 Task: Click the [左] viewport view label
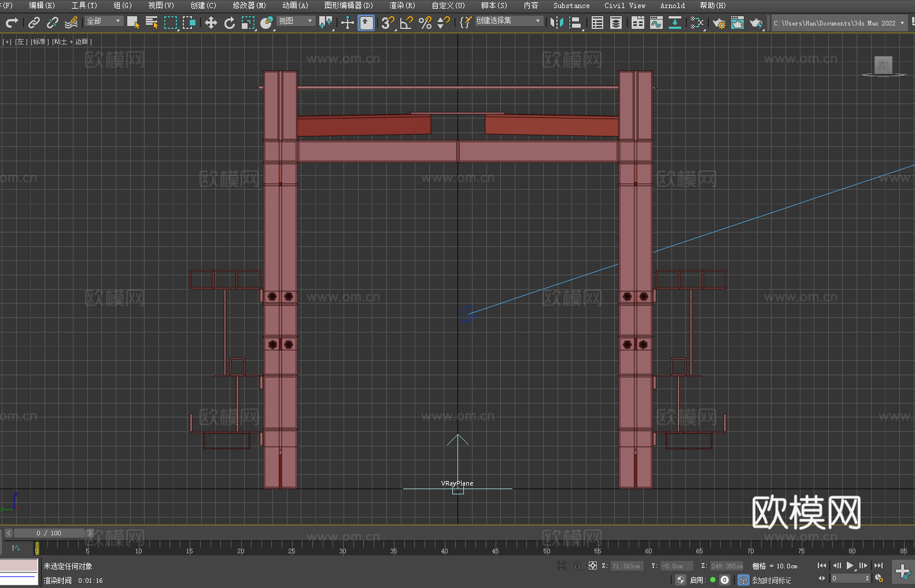pos(20,42)
